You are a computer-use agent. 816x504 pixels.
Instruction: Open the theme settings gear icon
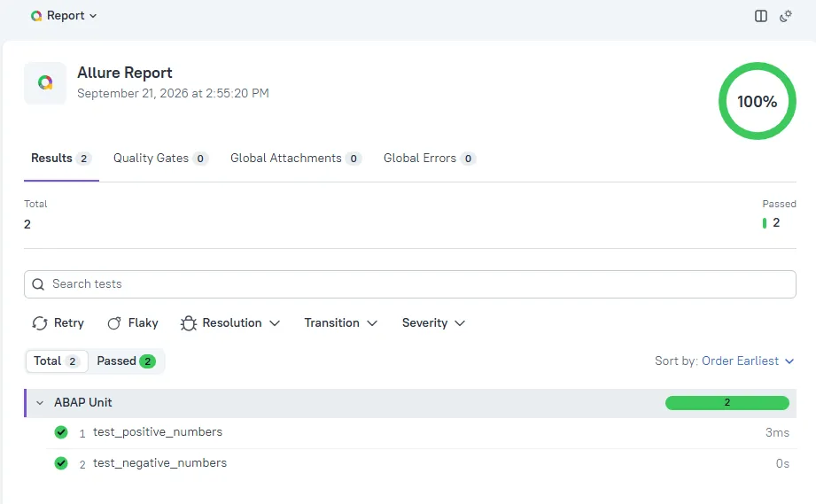[785, 16]
